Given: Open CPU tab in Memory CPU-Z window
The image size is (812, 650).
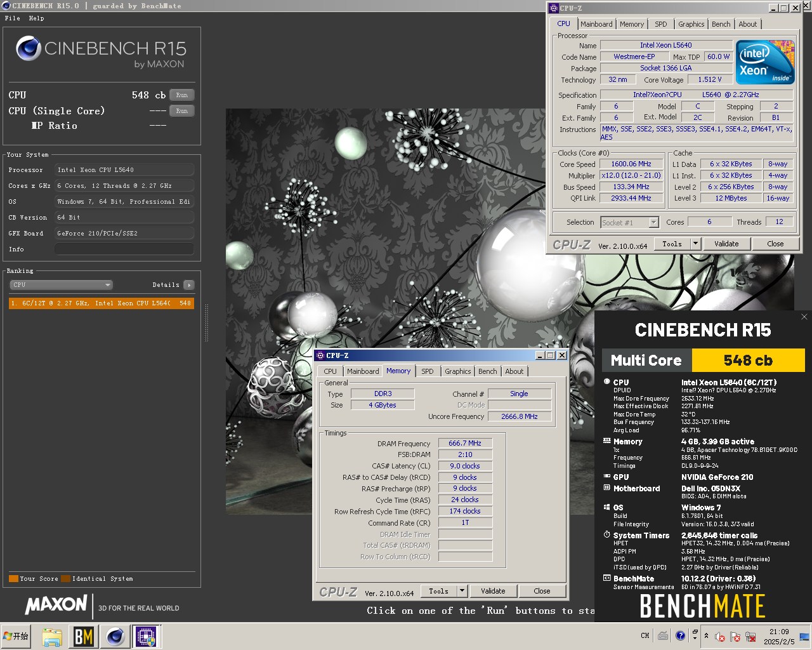Looking at the screenshot, I should click(x=330, y=371).
